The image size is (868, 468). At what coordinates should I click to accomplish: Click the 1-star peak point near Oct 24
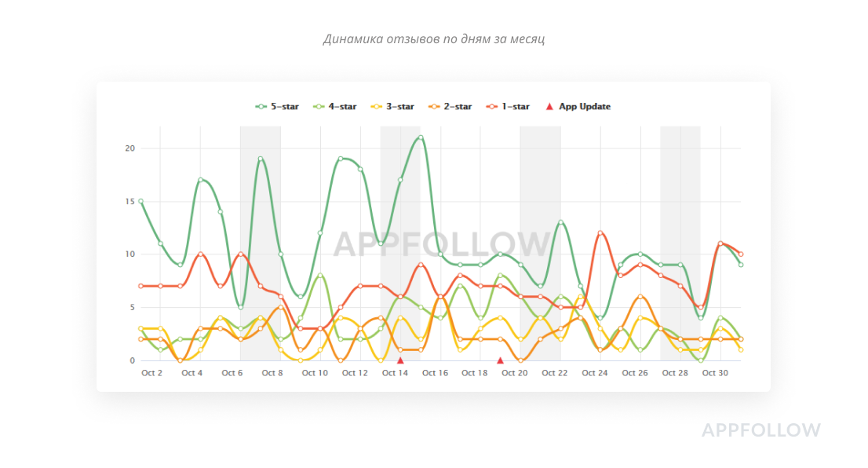click(600, 233)
